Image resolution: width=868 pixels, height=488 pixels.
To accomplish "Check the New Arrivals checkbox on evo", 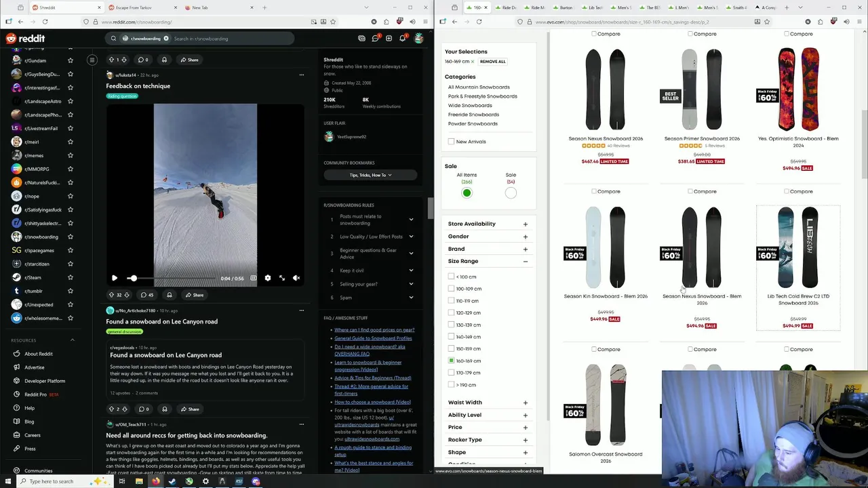I will pyautogui.click(x=452, y=142).
